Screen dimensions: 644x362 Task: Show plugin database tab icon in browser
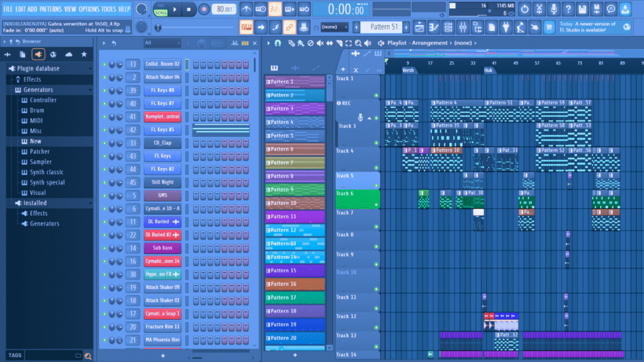pos(38,54)
